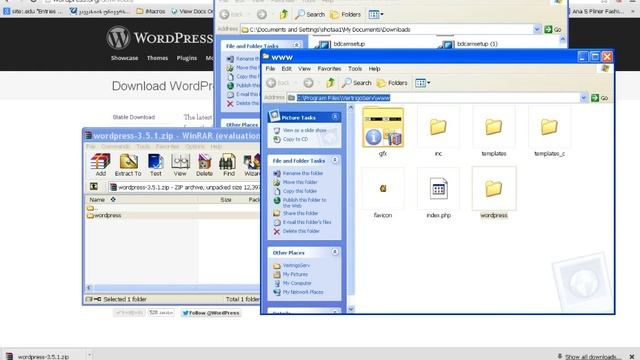Open Favorites menu in www window
The height and width of the screenshot is (360, 640).
coord(329,69)
